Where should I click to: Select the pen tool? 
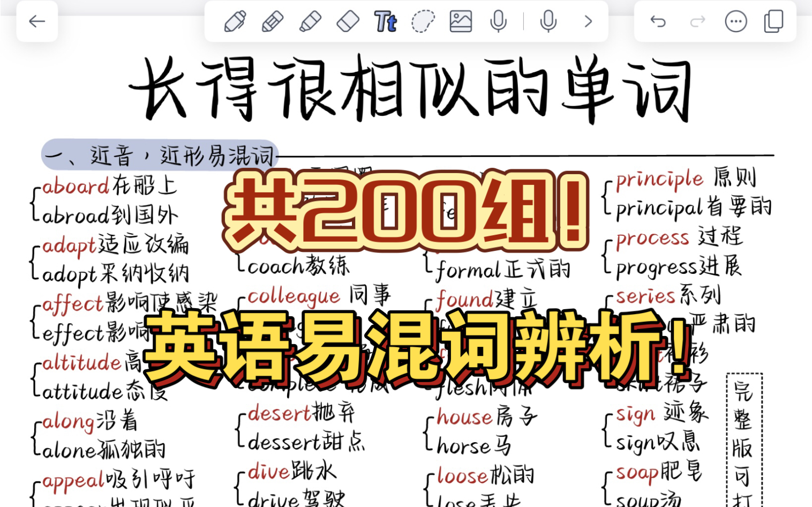[x=235, y=21]
